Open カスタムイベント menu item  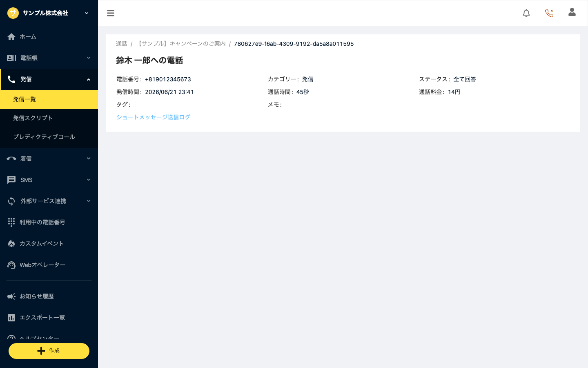[x=49, y=244]
